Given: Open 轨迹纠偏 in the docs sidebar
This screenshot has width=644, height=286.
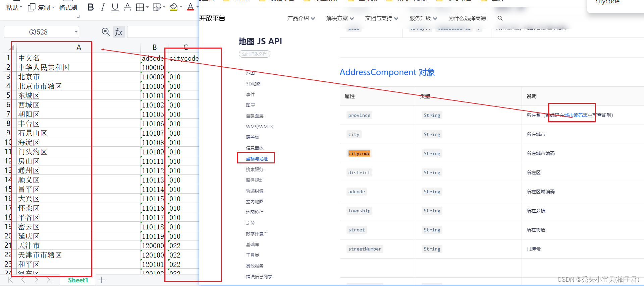Looking at the screenshot, I should (x=255, y=191).
